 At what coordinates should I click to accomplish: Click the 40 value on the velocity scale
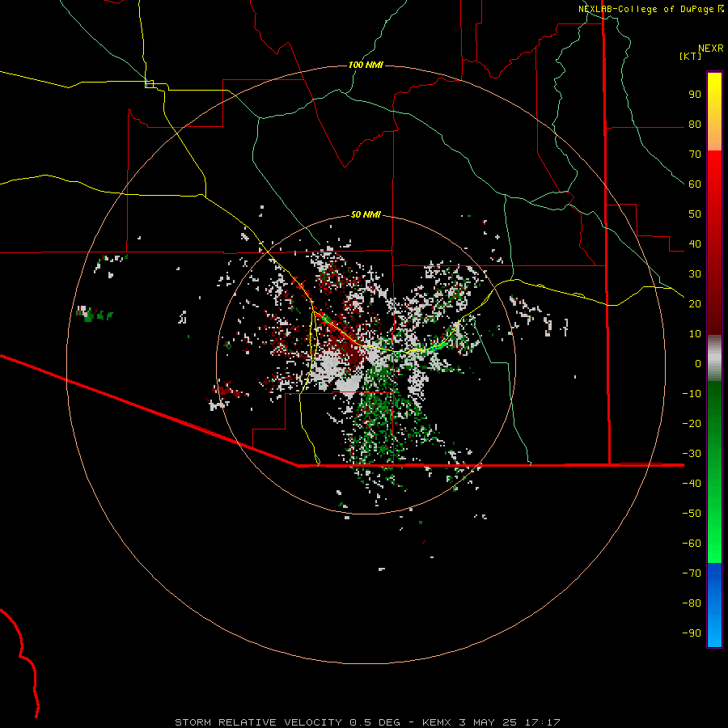point(695,243)
